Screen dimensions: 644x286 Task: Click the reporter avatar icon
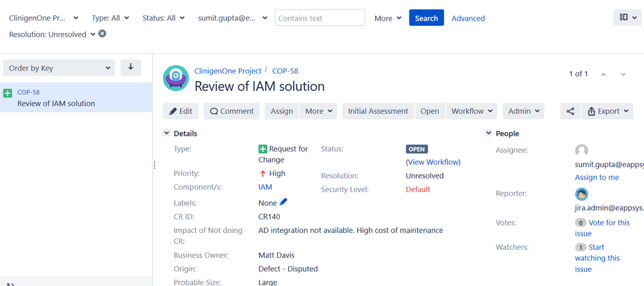coord(581,194)
